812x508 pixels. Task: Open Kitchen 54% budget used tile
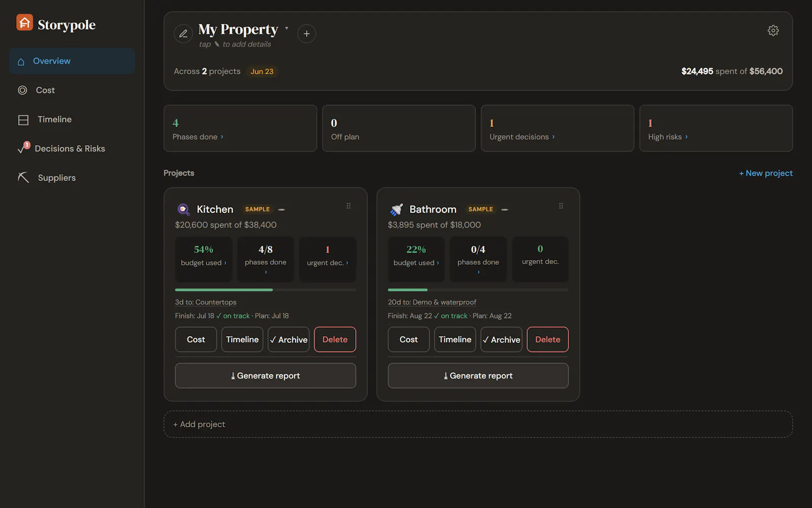coord(204,259)
